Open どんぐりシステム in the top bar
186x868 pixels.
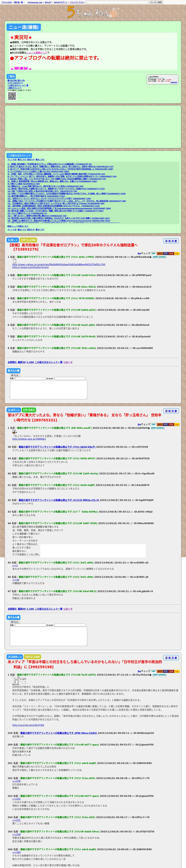(77, 2)
